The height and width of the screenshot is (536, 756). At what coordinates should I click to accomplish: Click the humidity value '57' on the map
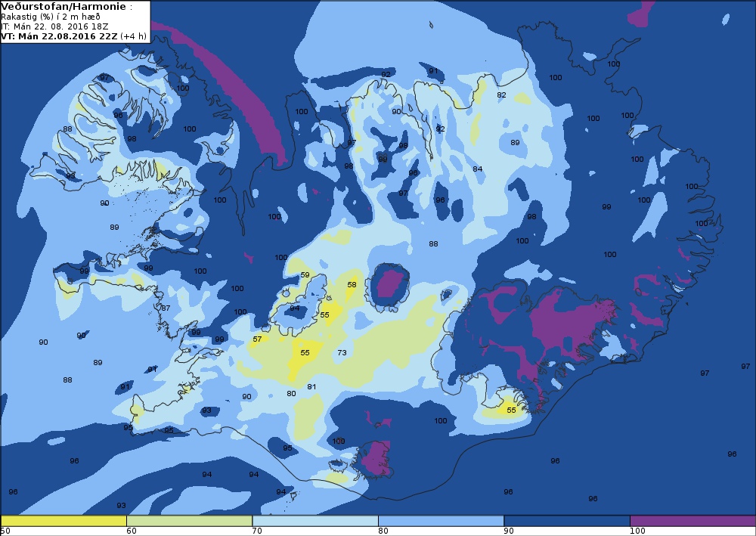[x=258, y=339]
